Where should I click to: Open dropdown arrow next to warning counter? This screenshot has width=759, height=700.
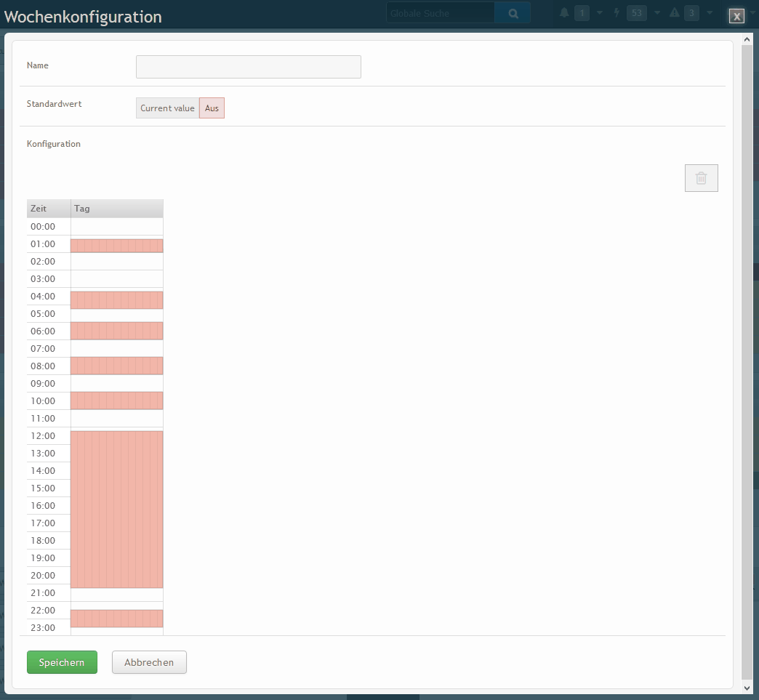click(x=710, y=13)
